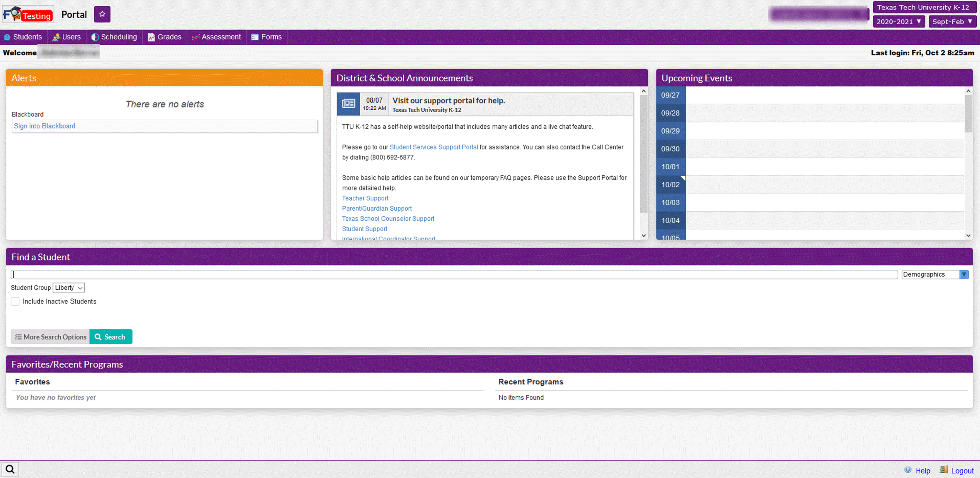
Task: Open the Sign into Blackboard link
Action: pyautogui.click(x=44, y=126)
